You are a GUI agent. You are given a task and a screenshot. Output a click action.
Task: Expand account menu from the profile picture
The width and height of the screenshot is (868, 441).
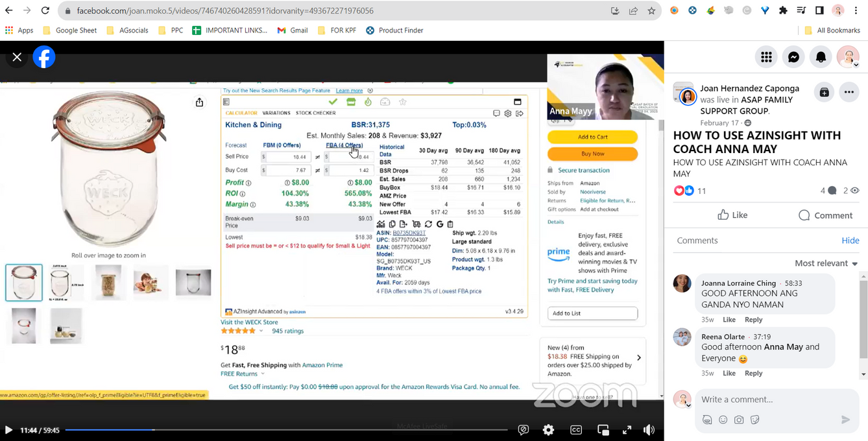point(848,57)
